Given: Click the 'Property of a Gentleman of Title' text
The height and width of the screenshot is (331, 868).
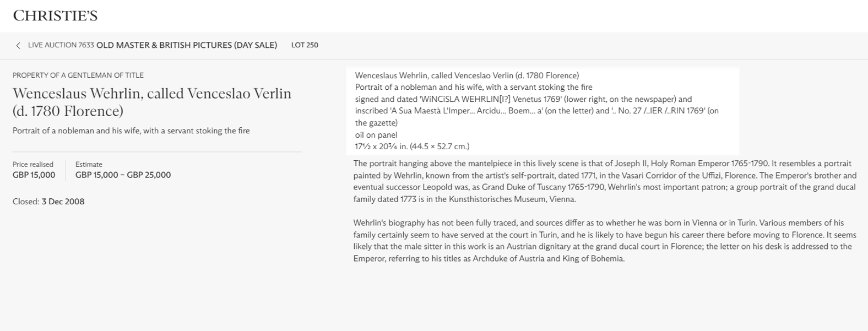Looking at the screenshot, I should click(x=78, y=75).
